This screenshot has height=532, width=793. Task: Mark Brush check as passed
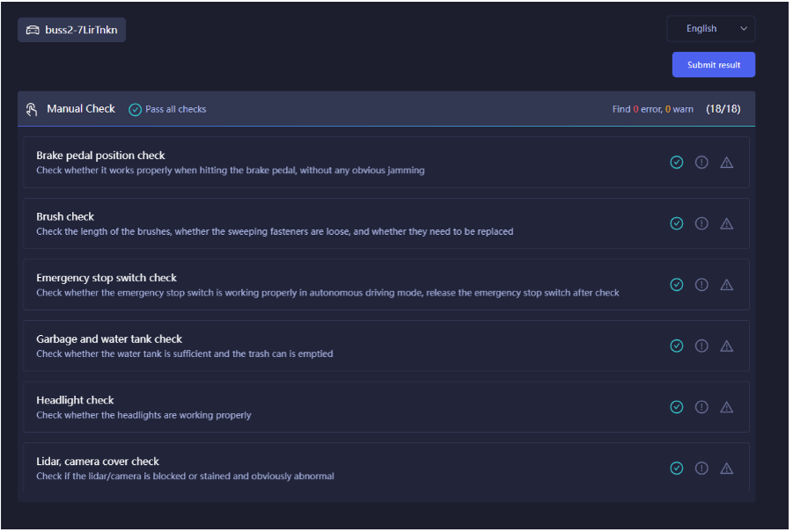[x=677, y=223]
